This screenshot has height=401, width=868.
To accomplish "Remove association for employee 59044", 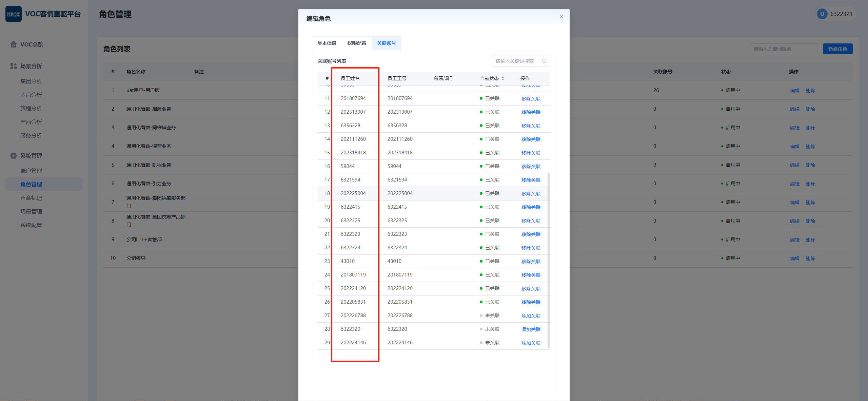I will pyautogui.click(x=531, y=167).
